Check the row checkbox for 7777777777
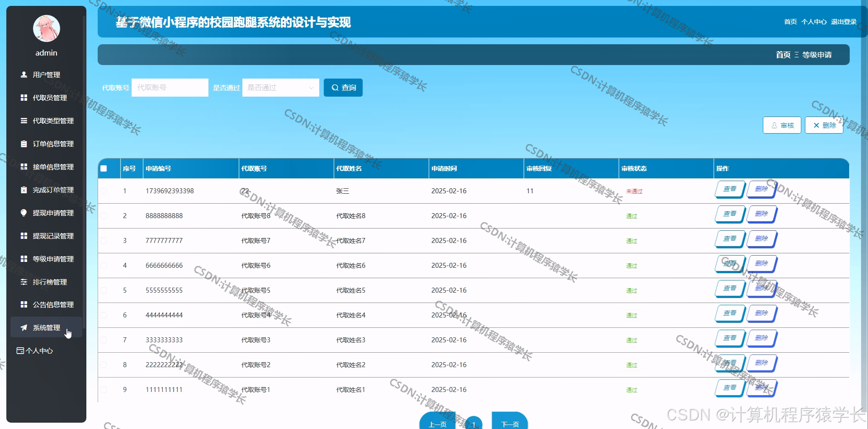Screen dimensions: 868x429 point(104,241)
